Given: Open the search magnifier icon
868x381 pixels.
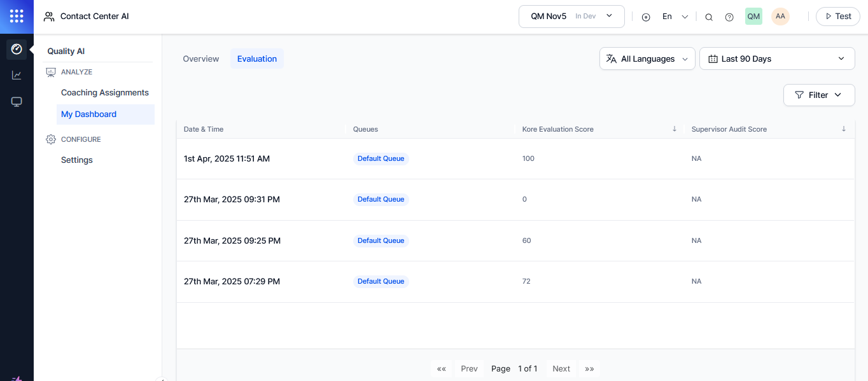Looking at the screenshot, I should click(x=709, y=17).
